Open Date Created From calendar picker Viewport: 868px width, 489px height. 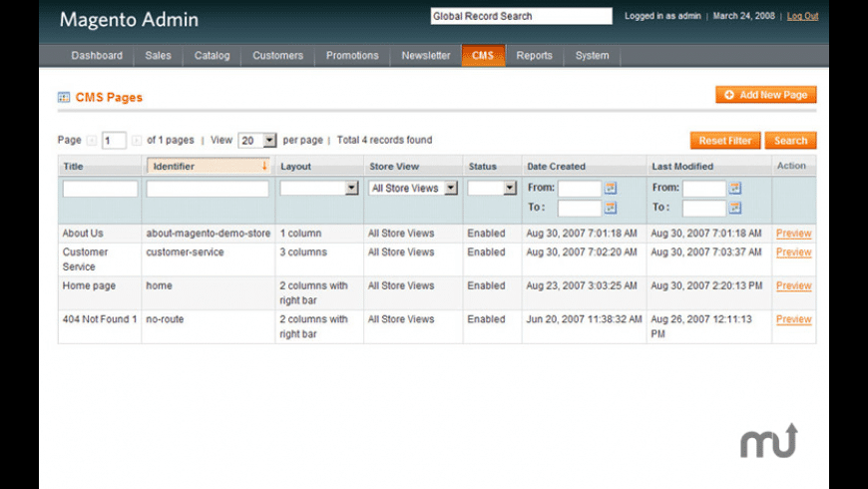coord(611,188)
